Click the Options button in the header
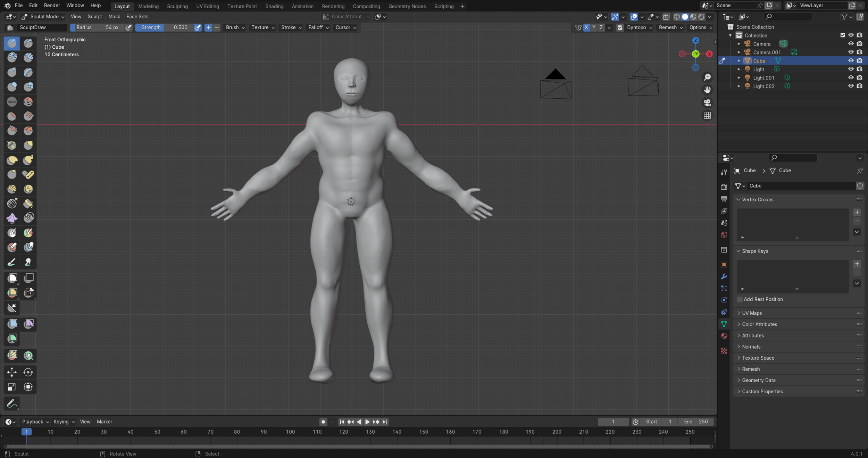 [698, 27]
